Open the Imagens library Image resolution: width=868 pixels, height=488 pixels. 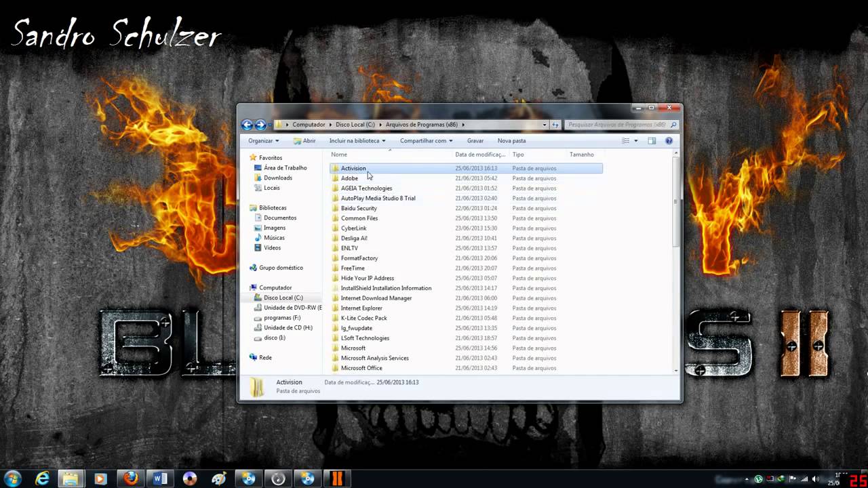click(x=275, y=228)
